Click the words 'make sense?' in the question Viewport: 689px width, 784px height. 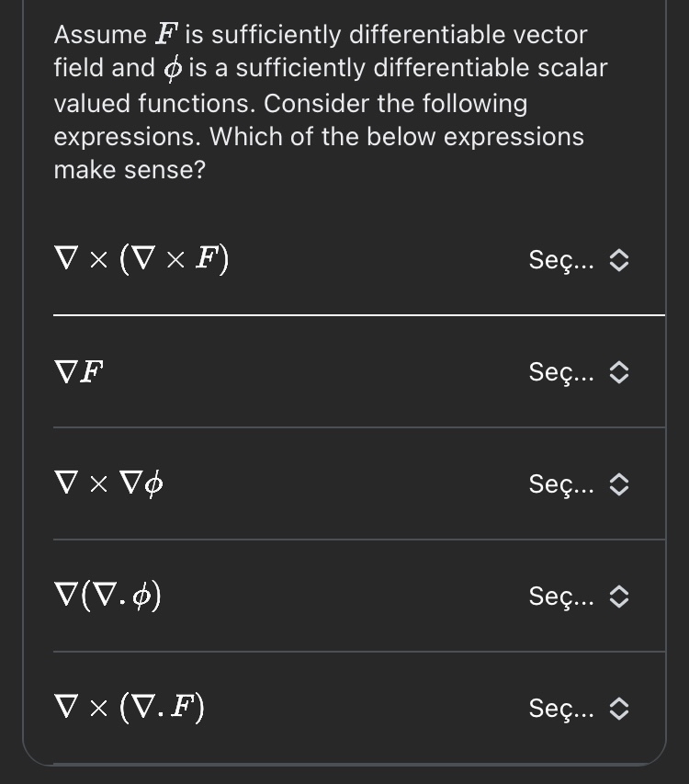coord(130,170)
